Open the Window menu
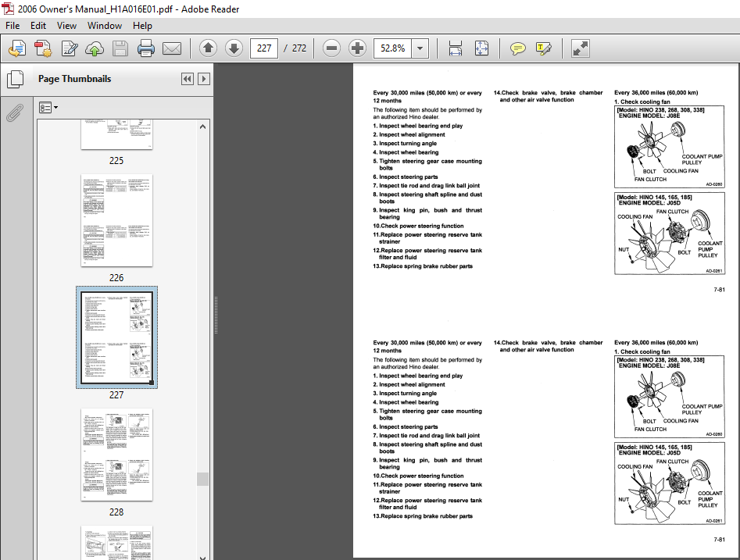 (105, 26)
